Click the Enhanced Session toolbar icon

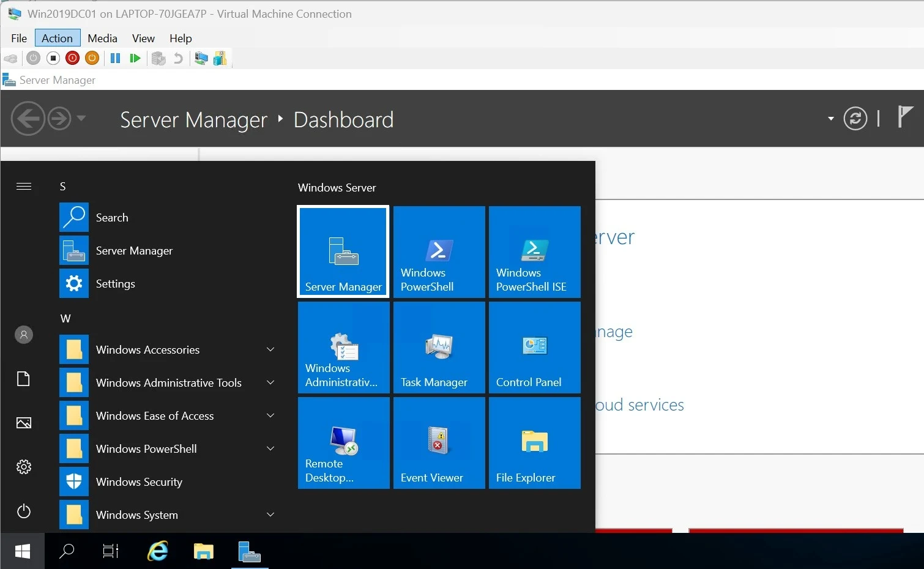[201, 58]
